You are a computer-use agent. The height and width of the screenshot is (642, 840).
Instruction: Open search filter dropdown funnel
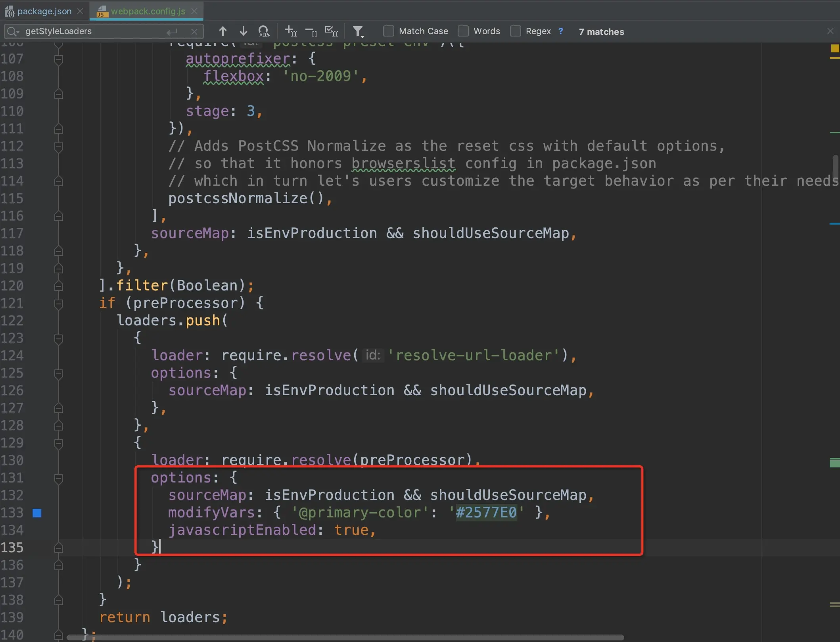point(358,31)
